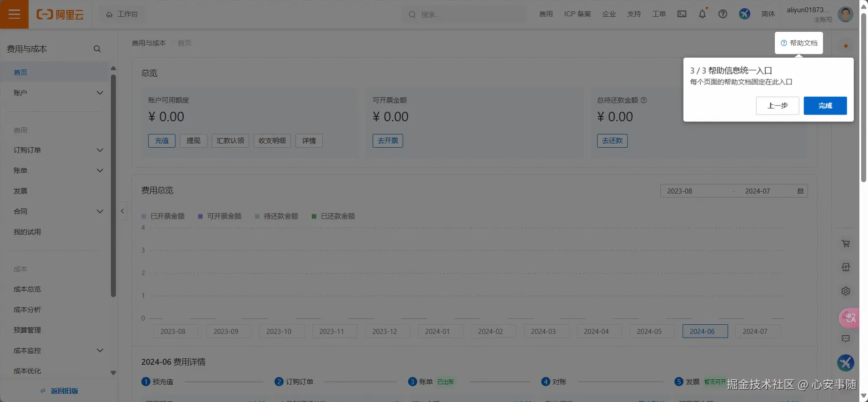The width and height of the screenshot is (868, 402).
Task: Click the 收支明细 button
Action: [272, 141]
